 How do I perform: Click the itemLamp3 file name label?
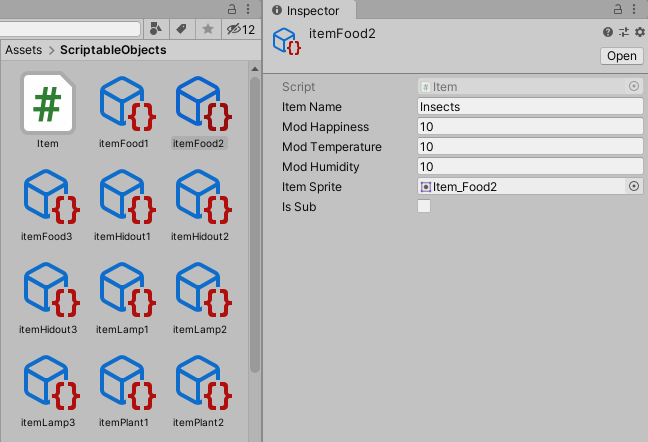[48, 422]
